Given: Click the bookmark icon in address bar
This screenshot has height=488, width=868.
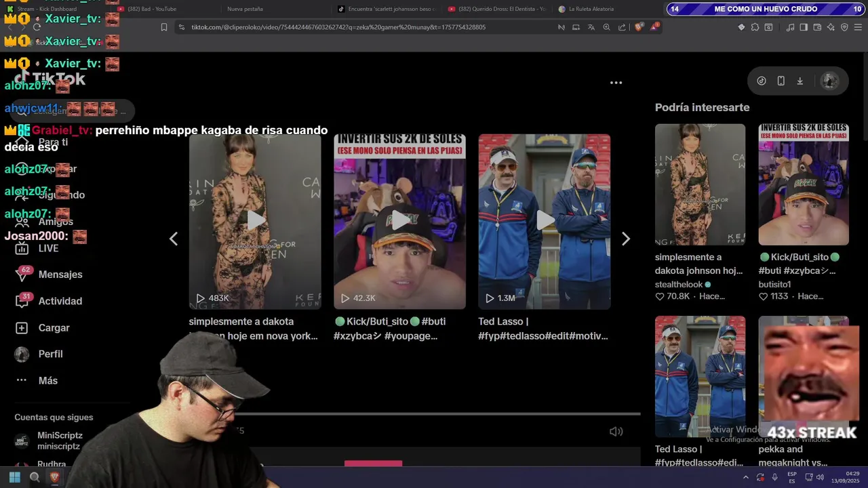Looking at the screenshot, I should [x=164, y=27].
